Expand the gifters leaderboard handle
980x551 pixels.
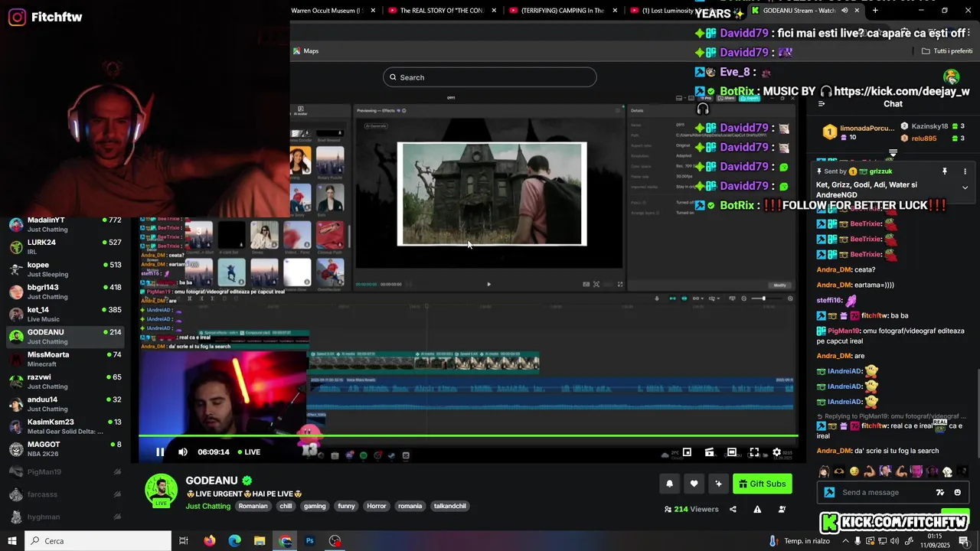(893, 154)
